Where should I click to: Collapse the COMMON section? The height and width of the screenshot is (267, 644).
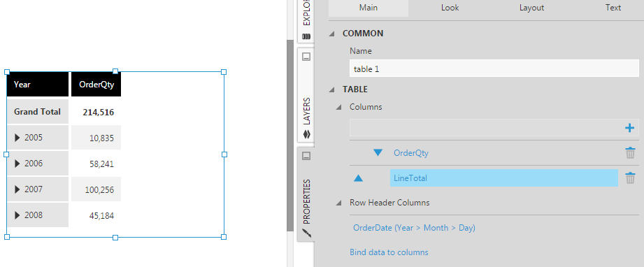coord(332,34)
